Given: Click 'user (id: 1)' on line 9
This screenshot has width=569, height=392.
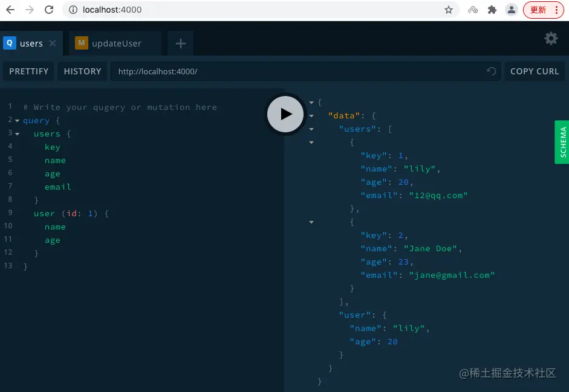Looking at the screenshot, I should pos(65,214).
